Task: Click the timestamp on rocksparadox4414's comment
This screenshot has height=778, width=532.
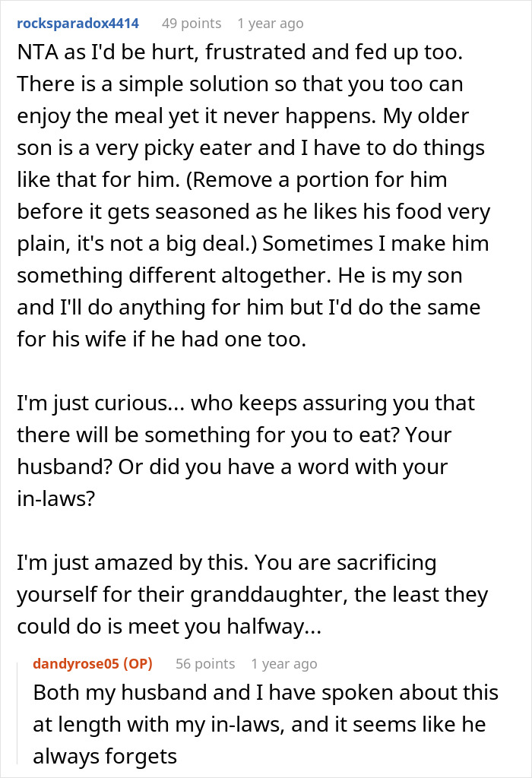Action: click(x=270, y=24)
